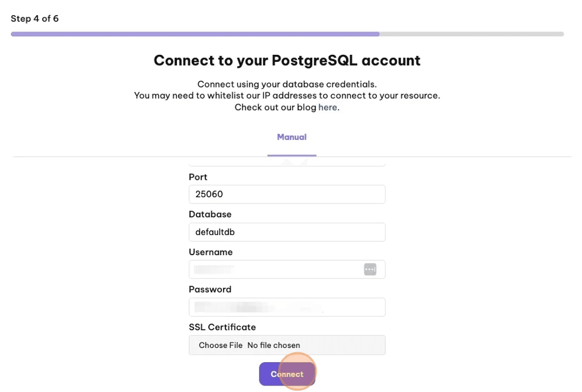Click Choose File for SSL Certificate
Viewport: 582px width, 392px height.
click(220, 345)
